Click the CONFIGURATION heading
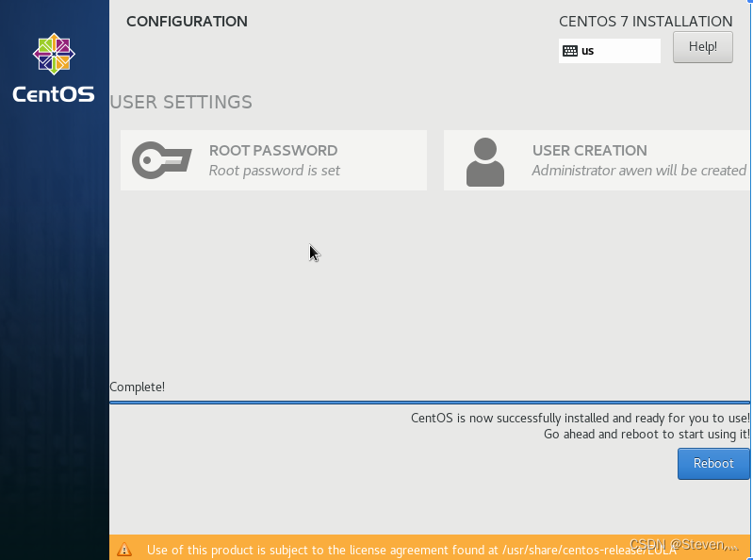The height and width of the screenshot is (560, 753). (x=187, y=22)
